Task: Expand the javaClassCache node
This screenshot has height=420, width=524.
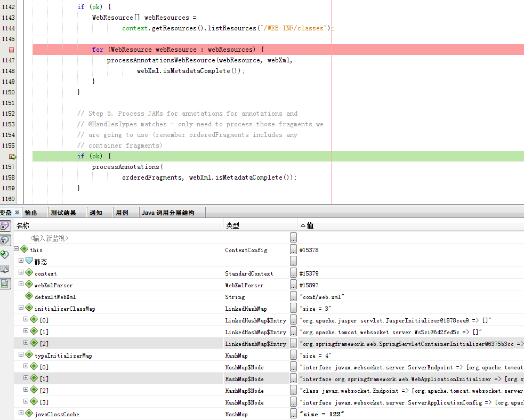Action: point(21,413)
